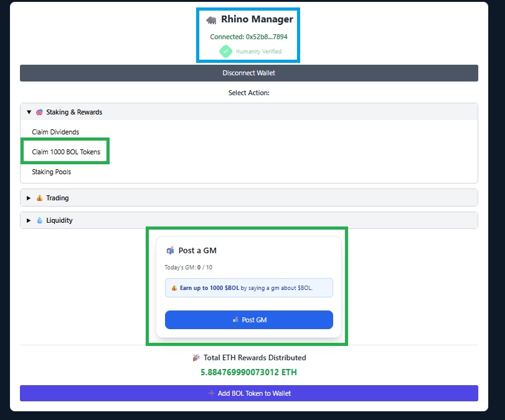
Task: Select Claim Dividends action
Action: (55, 132)
